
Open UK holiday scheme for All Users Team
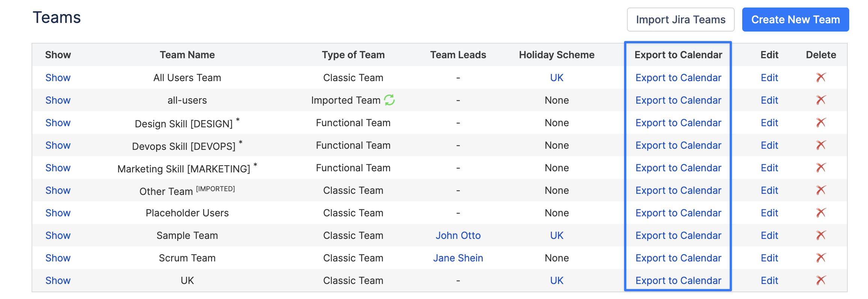557,78
